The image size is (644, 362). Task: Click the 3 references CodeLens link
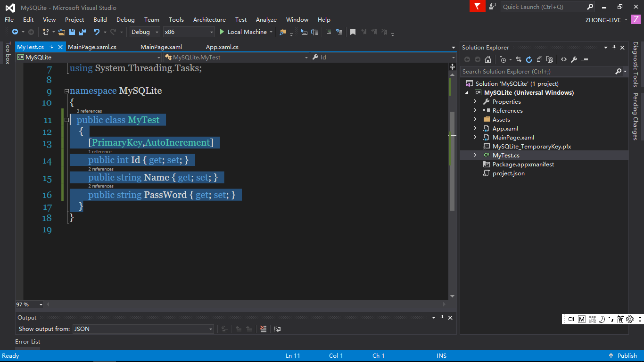[x=89, y=111]
